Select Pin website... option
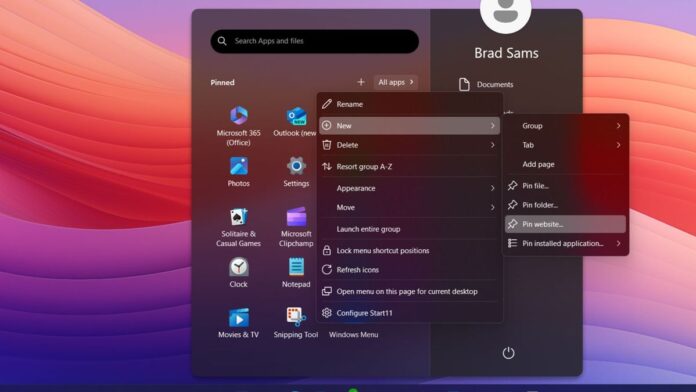Screen dimensions: 696x392 pos(566,224)
